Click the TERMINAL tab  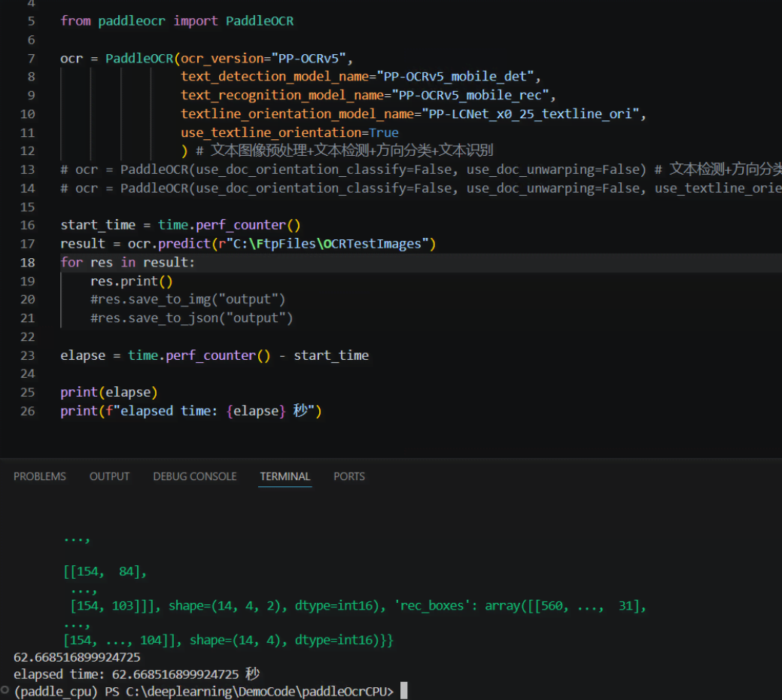(x=285, y=476)
